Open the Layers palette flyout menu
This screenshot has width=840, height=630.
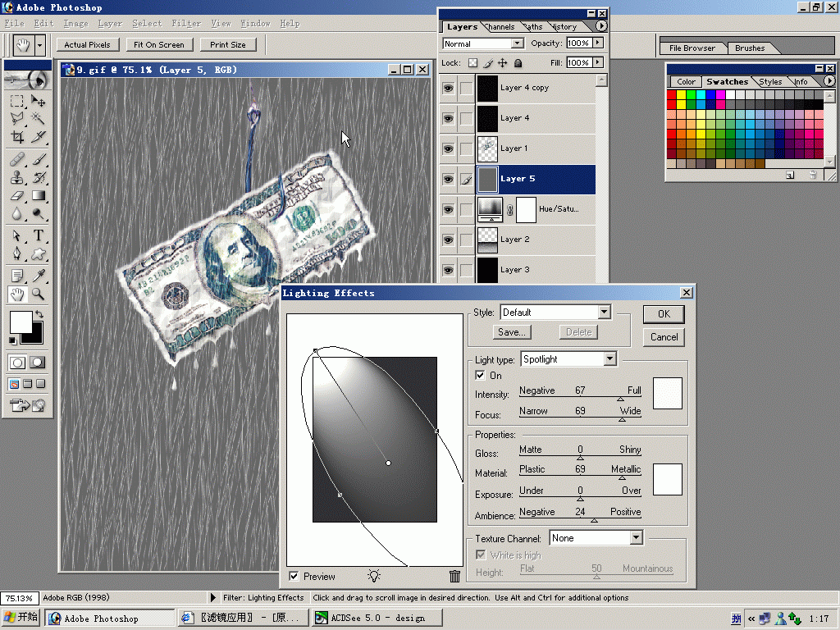(601, 25)
